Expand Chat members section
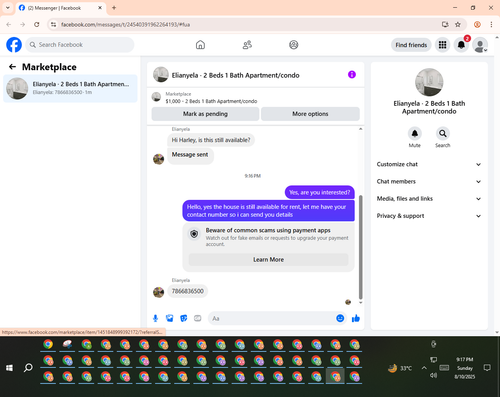 [x=429, y=182]
